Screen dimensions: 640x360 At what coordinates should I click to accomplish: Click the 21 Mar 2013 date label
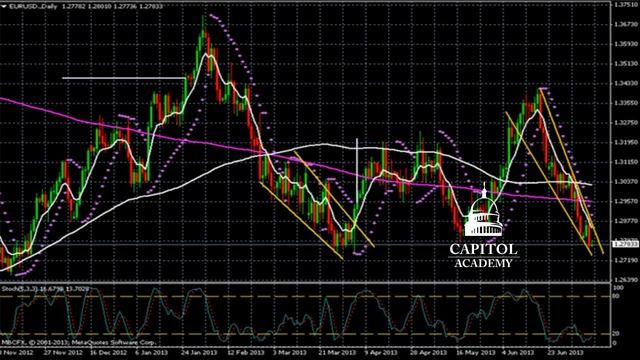point(337,353)
